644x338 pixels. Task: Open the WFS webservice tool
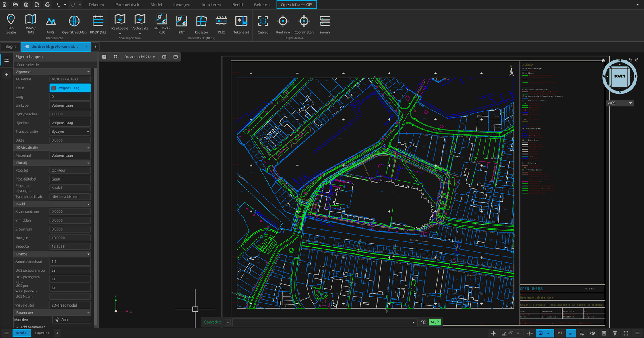[x=51, y=24]
